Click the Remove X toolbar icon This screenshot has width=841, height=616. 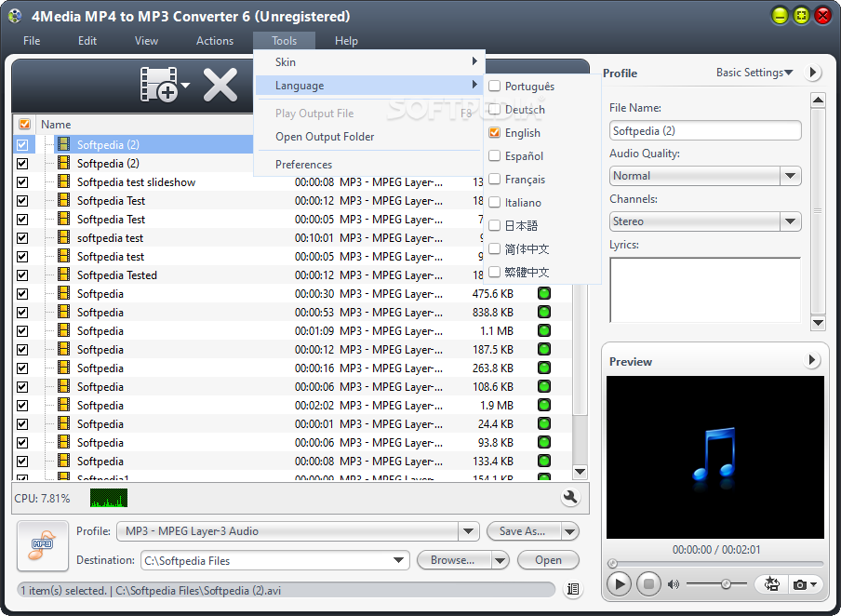[220, 85]
